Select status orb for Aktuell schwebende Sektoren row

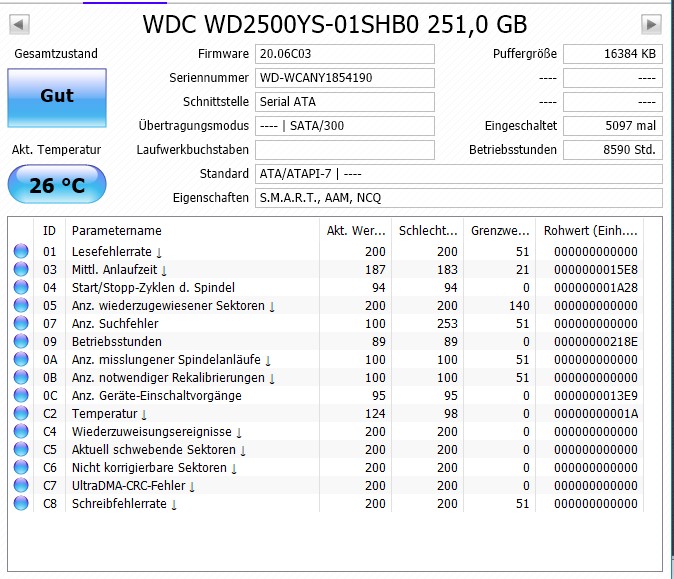(x=21, y=449)
